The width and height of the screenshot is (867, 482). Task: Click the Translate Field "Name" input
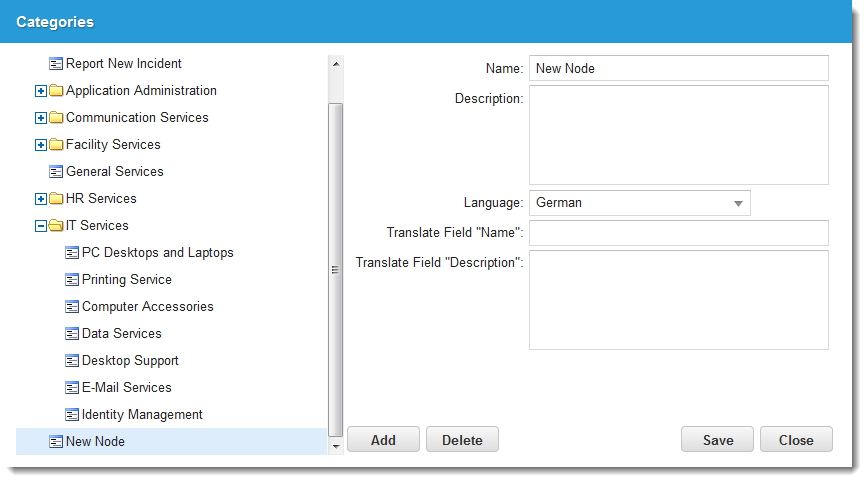[678, 233]
